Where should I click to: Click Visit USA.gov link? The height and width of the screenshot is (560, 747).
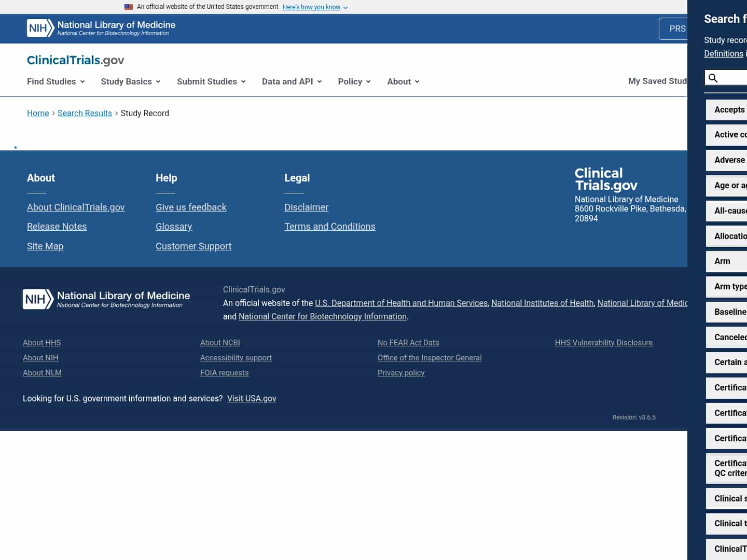pos(252,398)
